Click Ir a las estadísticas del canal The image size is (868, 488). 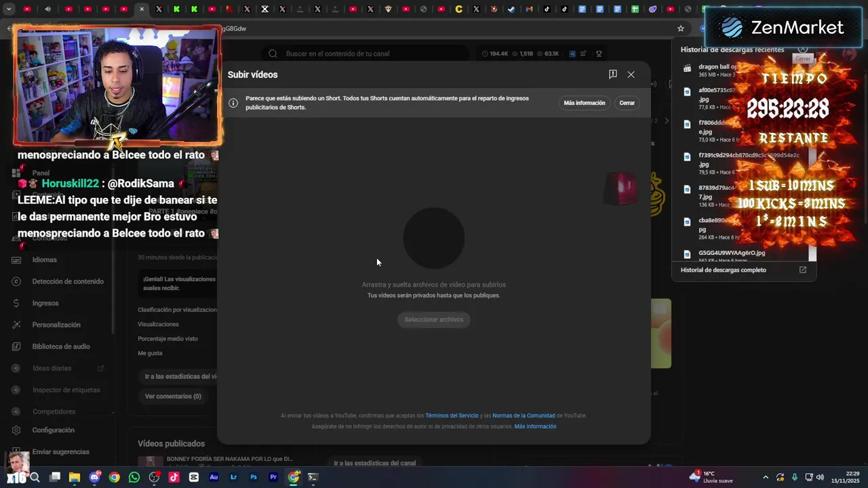[375, 463]
